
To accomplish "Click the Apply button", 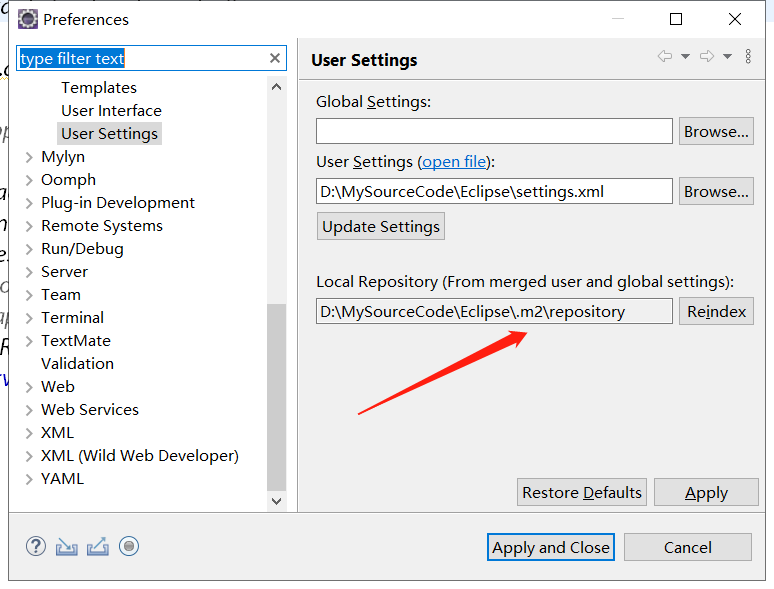I will (x=706, y=492).
